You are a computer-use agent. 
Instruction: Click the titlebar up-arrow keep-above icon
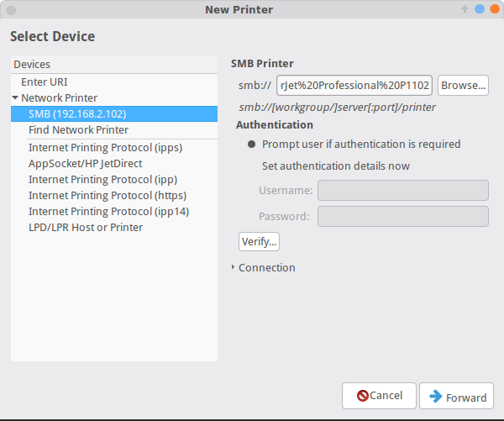click(464, 9)
